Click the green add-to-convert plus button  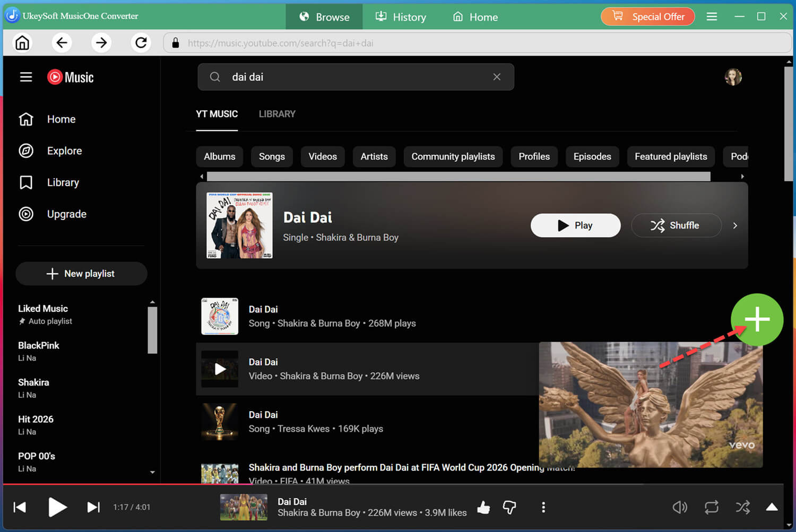click(x=757, y=319)
